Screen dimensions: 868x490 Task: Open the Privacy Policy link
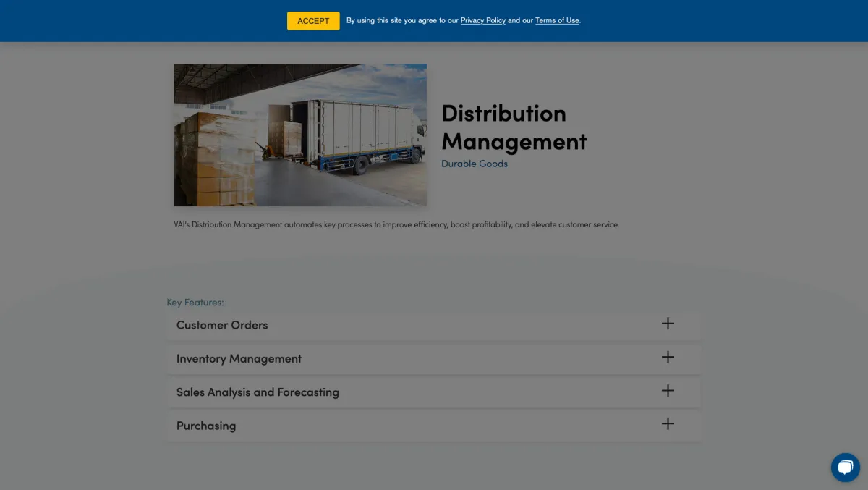482,21
